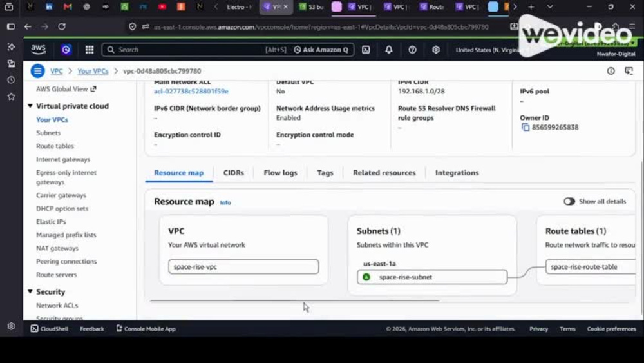Open the CloudShell footer icon
Image resolution: width=644 pixels, height=363 pixels.
(35, 328)
